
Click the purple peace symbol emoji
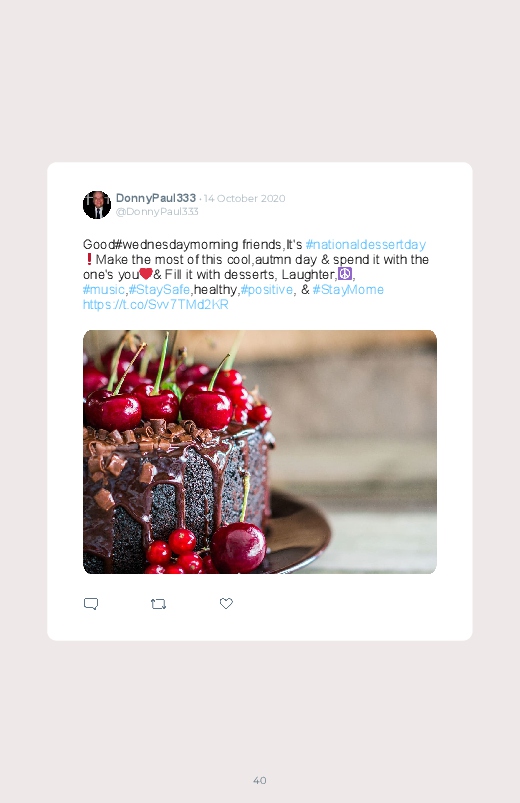345,274
